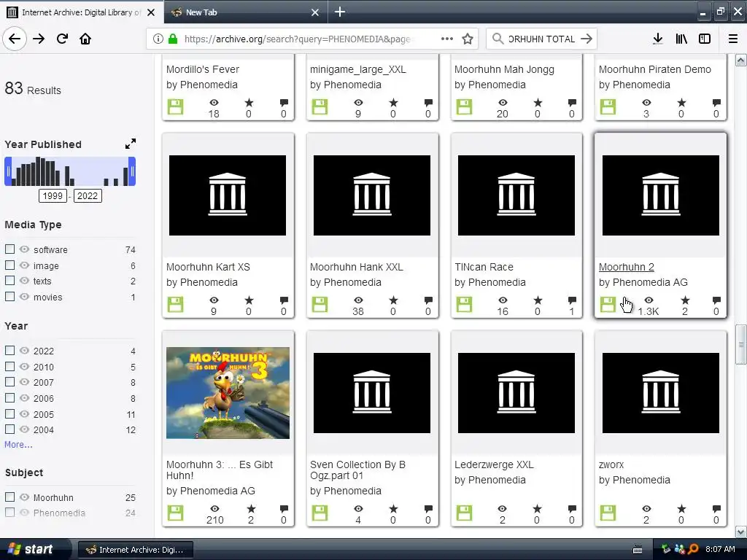Open Sven Collection By B Ogz.part 01

(x=357, y=470)
